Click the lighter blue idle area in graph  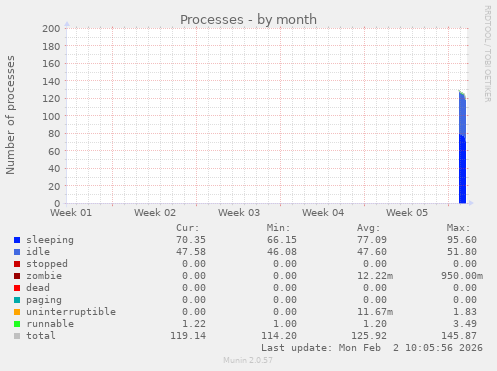coord(462,115)
